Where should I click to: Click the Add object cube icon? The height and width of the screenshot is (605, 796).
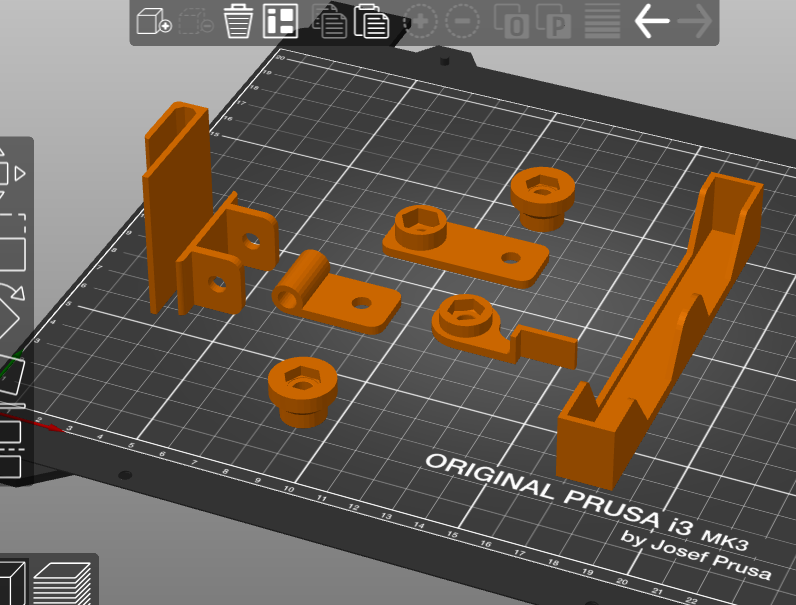pos(154,21)
